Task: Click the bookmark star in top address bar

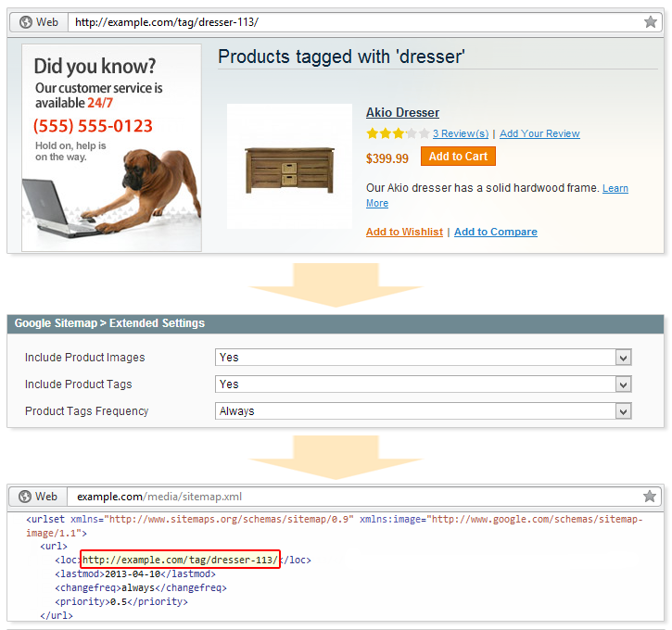Action: (x=650, y=22)
